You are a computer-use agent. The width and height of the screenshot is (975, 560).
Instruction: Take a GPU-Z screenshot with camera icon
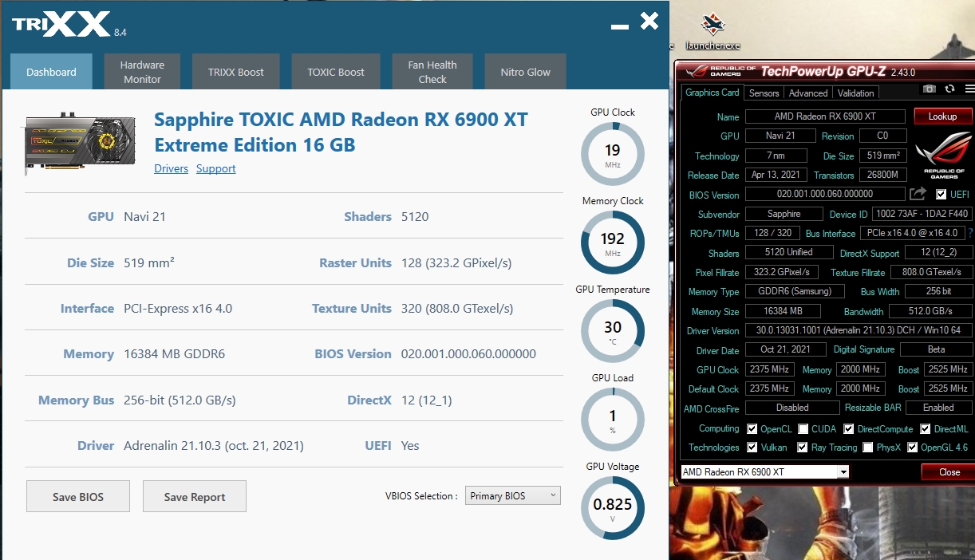click(930, 89)
